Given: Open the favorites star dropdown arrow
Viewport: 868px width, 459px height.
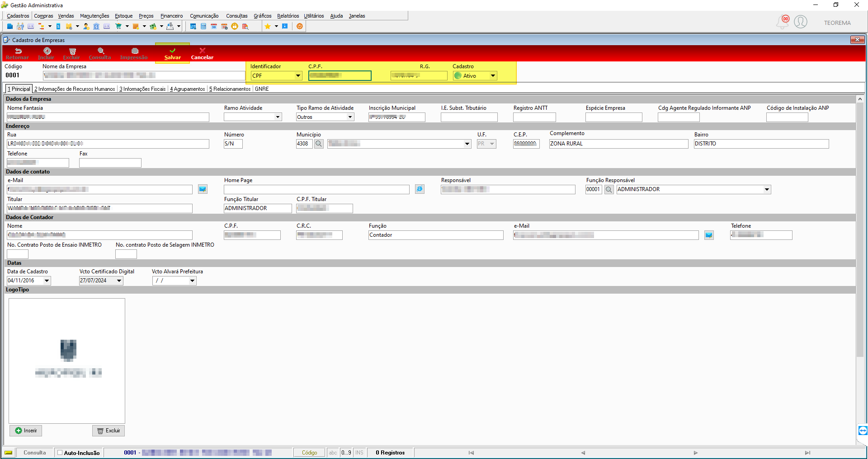Looking at the screenshot, I should [276, 26].
